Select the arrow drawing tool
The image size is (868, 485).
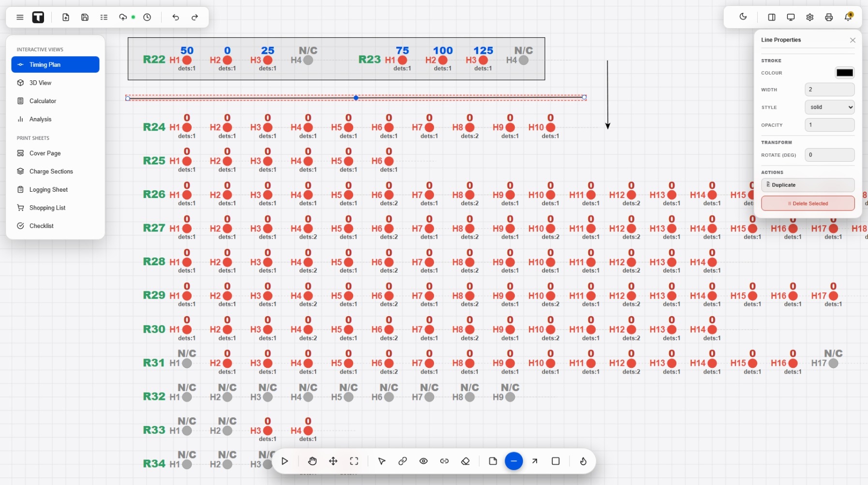(x=535, y=461)
